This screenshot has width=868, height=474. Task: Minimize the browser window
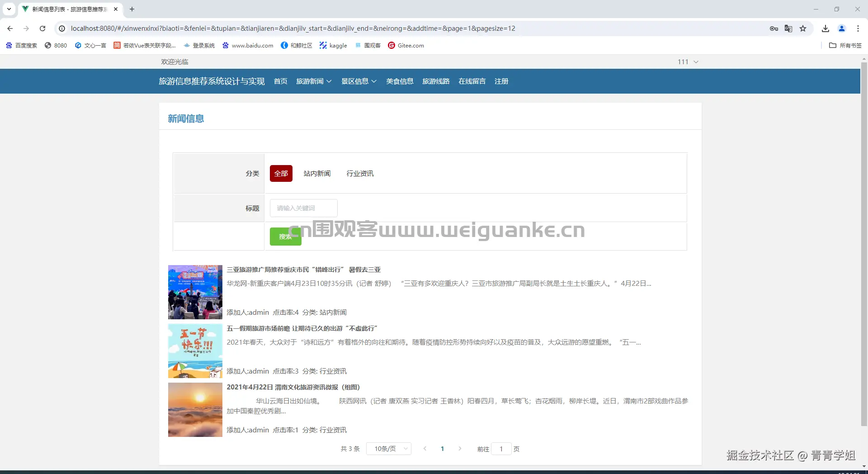(x=816, y=9)
